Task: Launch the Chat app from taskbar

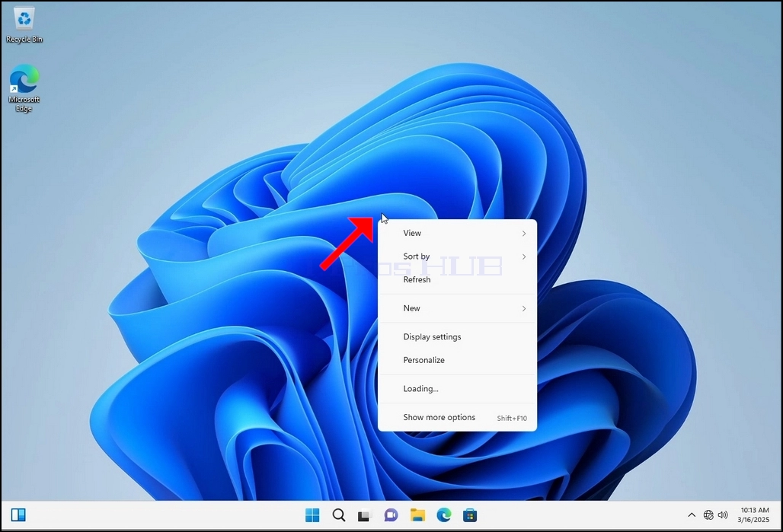Action: click(391, 515)
